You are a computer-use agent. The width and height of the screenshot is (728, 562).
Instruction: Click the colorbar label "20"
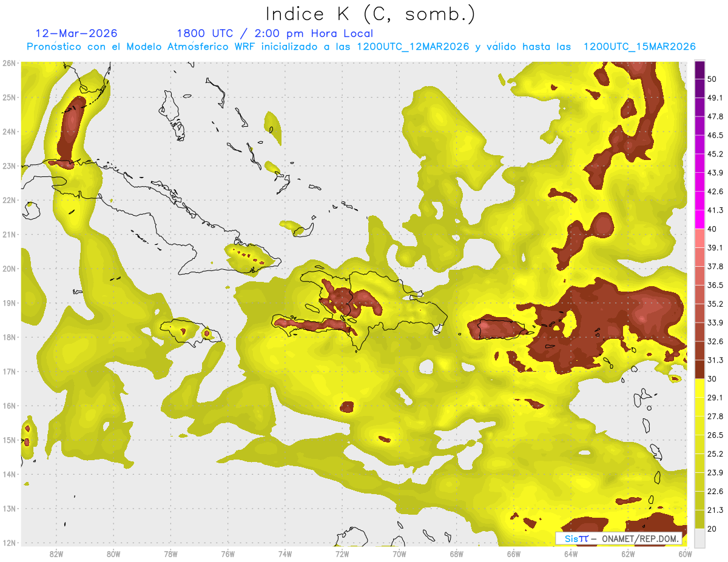click(x=712, y=529)
